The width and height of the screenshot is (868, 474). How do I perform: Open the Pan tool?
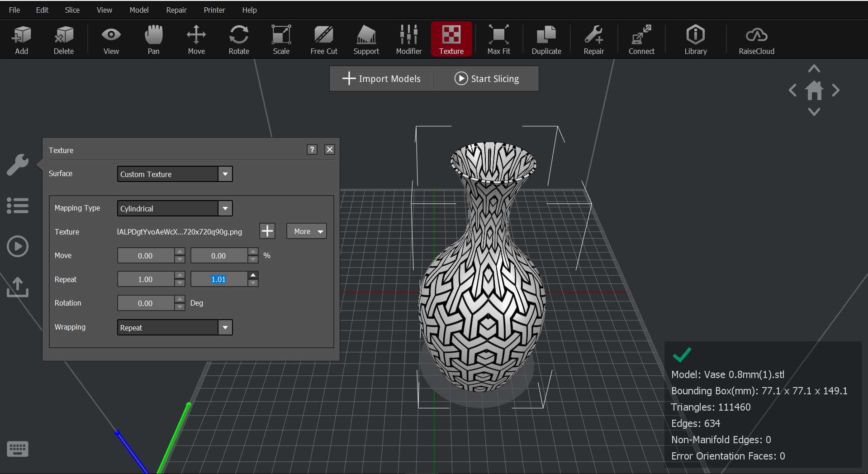coord(154,39)
